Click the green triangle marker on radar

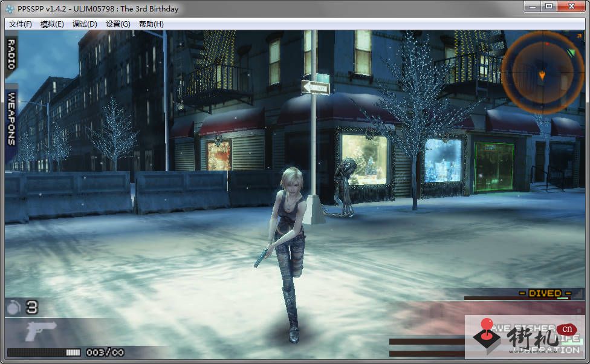point(571,53)
